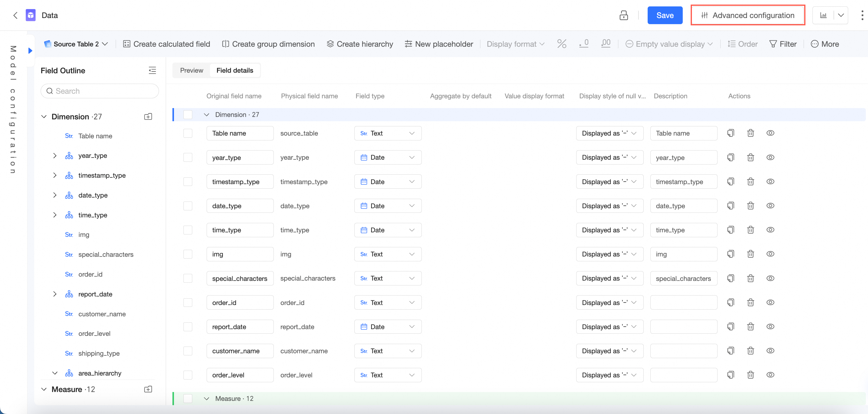Add new folder in Dimension outline

click(x=148, y=117)
